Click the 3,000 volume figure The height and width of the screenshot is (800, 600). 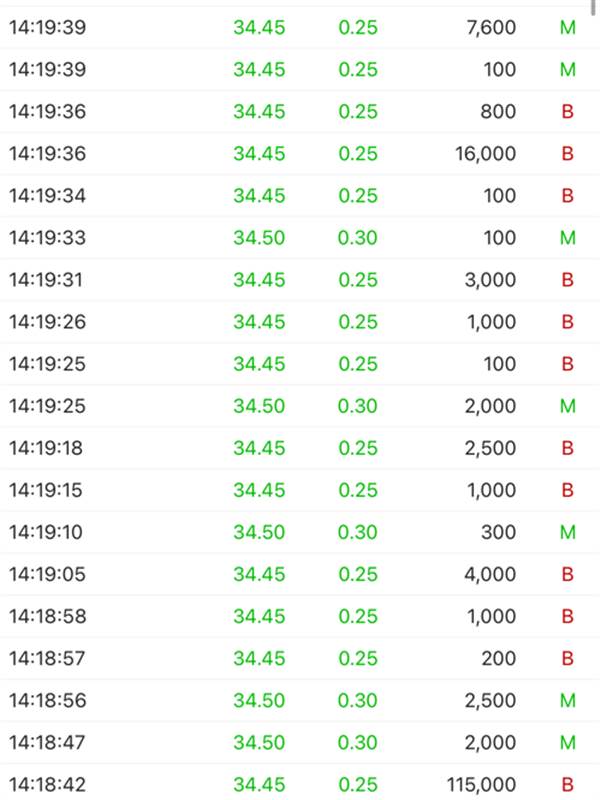(x=491, y=280)
